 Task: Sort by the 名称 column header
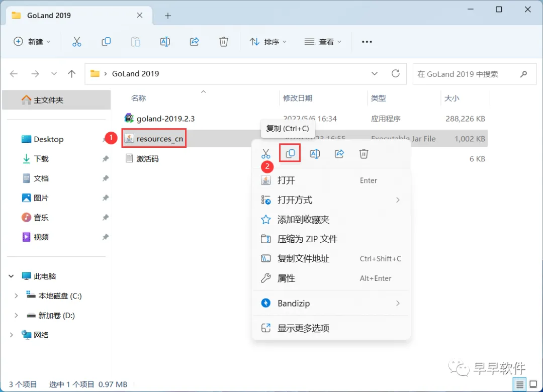[x=139, y=99]
